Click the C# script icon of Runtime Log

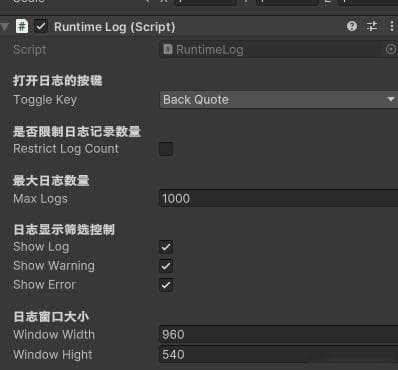22,26
